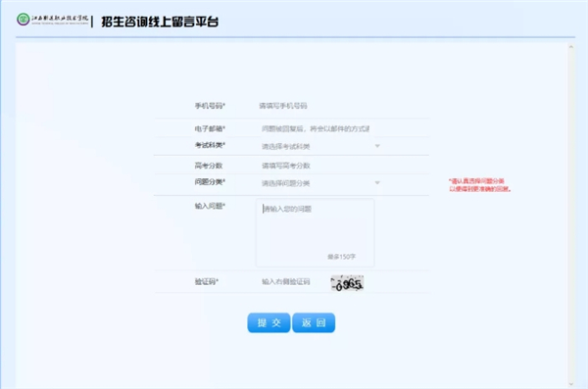This screenshot has height=389, width=588.
Task: Click the 手机号码 field label
Action: pyautogui.click(x=210, y=106)
